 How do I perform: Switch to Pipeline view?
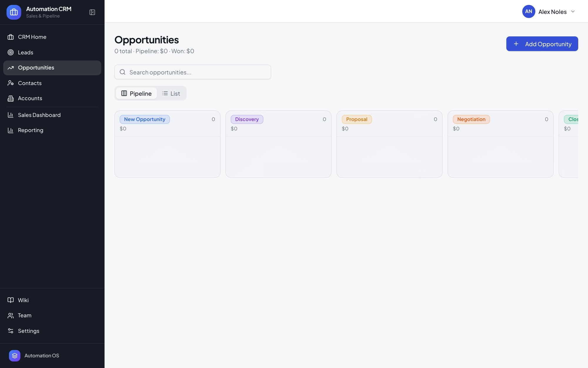(x=136, y=93)
